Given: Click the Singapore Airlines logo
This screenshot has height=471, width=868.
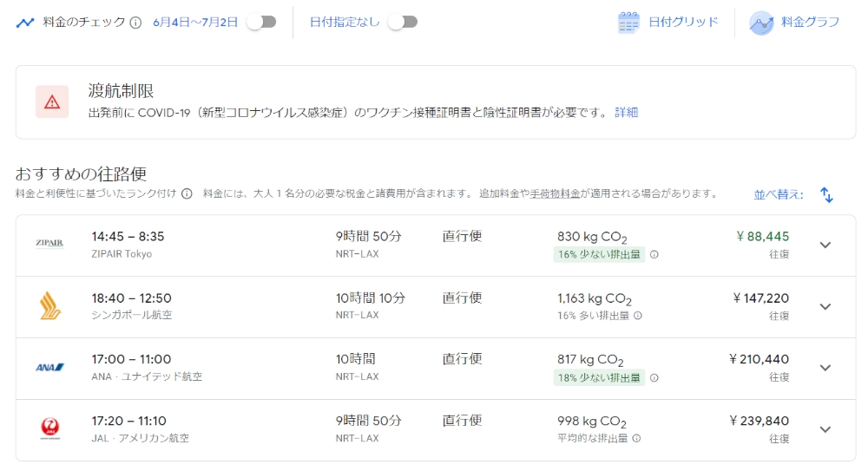Looking at the screenshot, I should click(x=50, y=306).
